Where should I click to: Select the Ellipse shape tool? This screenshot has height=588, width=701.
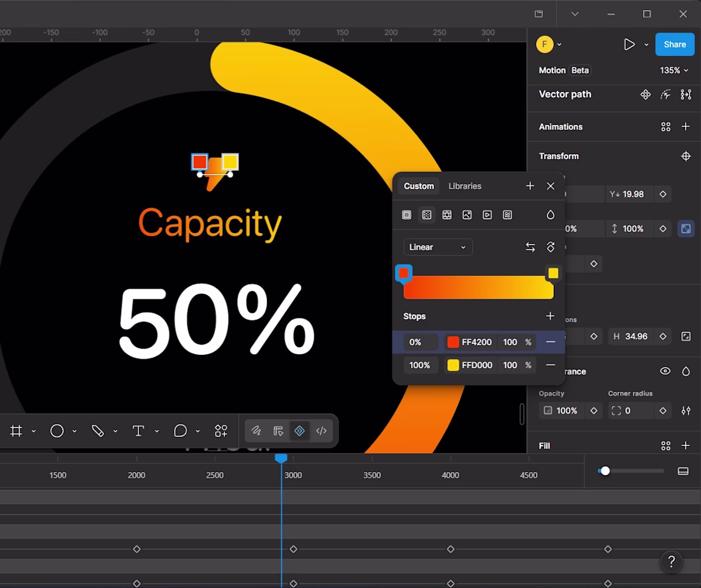coord(57,431)
